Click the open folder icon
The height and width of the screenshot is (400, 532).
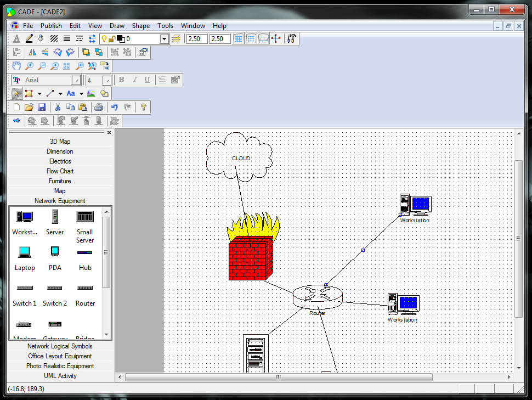[x=29, y=108]
